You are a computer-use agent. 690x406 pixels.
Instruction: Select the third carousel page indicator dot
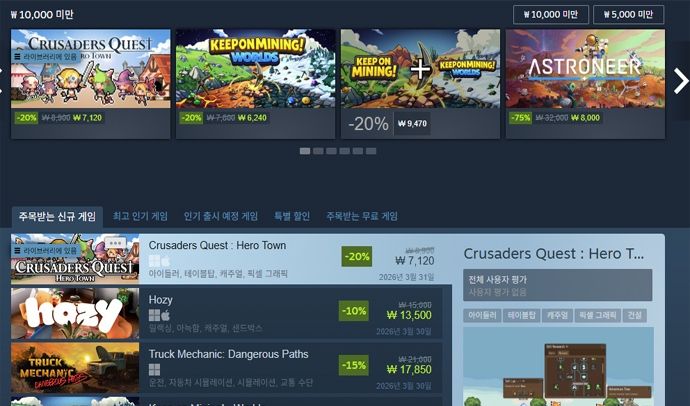tap(331, 151)
